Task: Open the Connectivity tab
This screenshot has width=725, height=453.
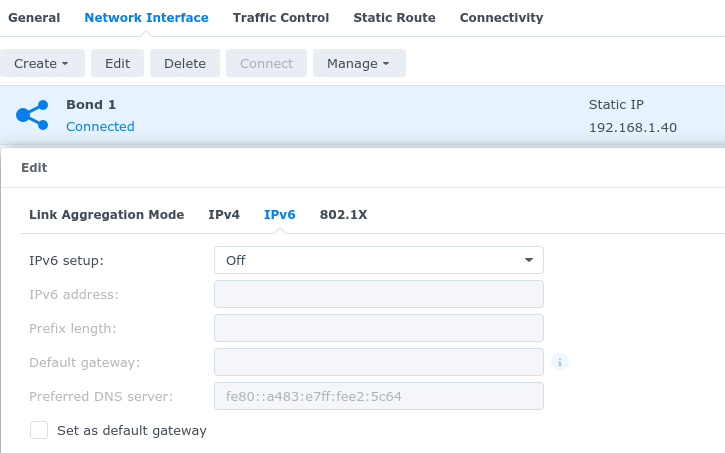Action: [501, 18]
